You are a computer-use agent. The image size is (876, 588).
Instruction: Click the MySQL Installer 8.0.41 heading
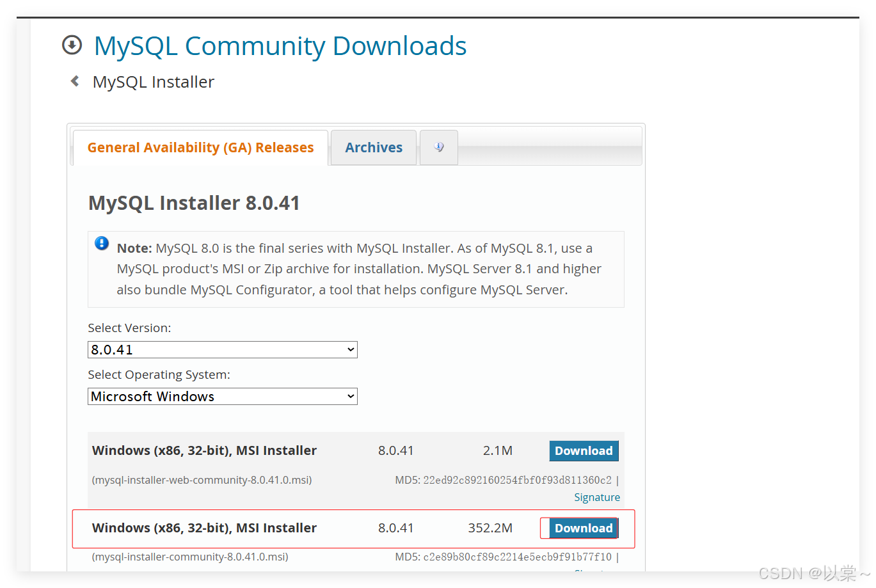click(x=194, y=203)
